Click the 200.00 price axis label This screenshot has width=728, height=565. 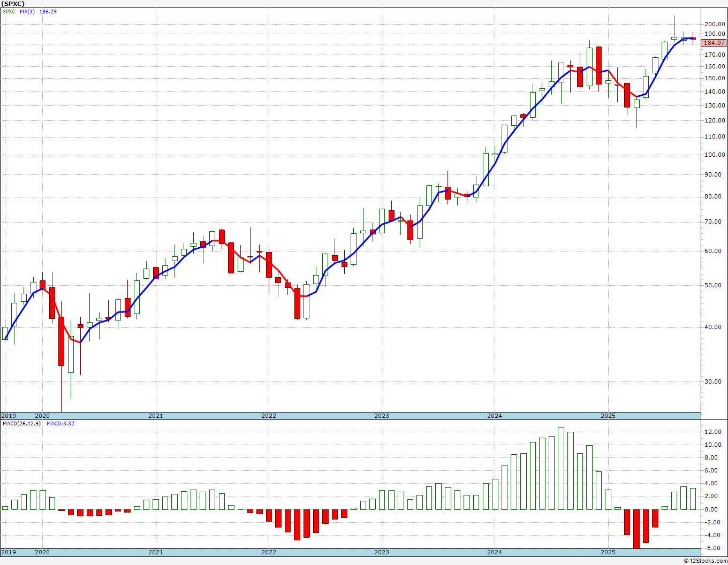click(x=714, y=24)
